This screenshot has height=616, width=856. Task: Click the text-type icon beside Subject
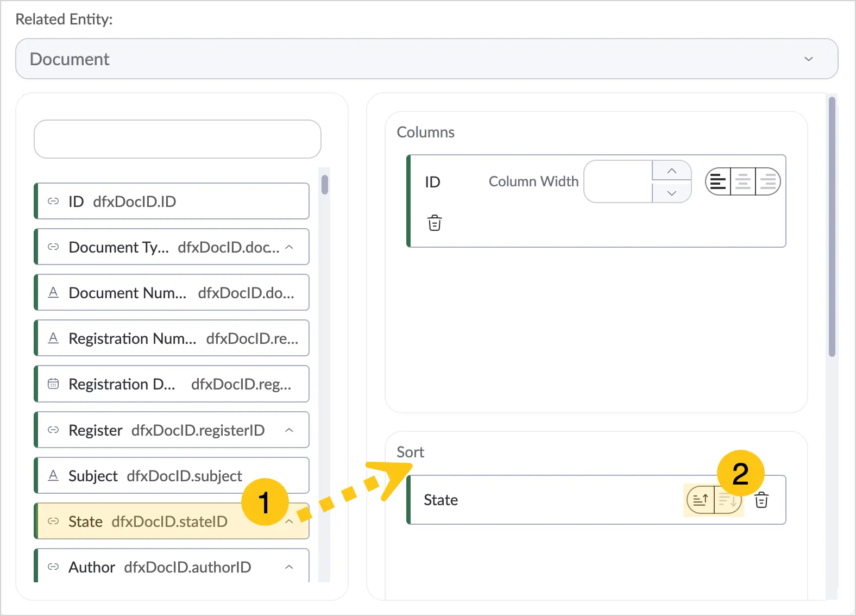[53, 476]
